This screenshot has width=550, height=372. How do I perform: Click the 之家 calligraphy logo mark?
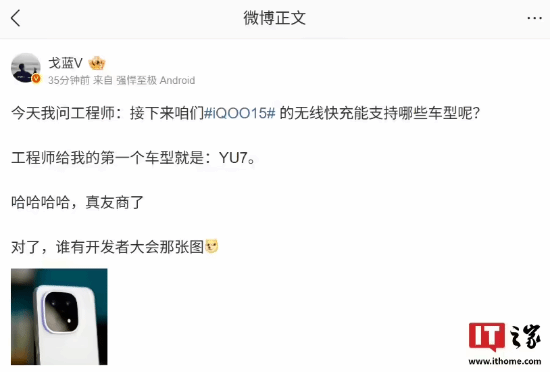point(525,336)
